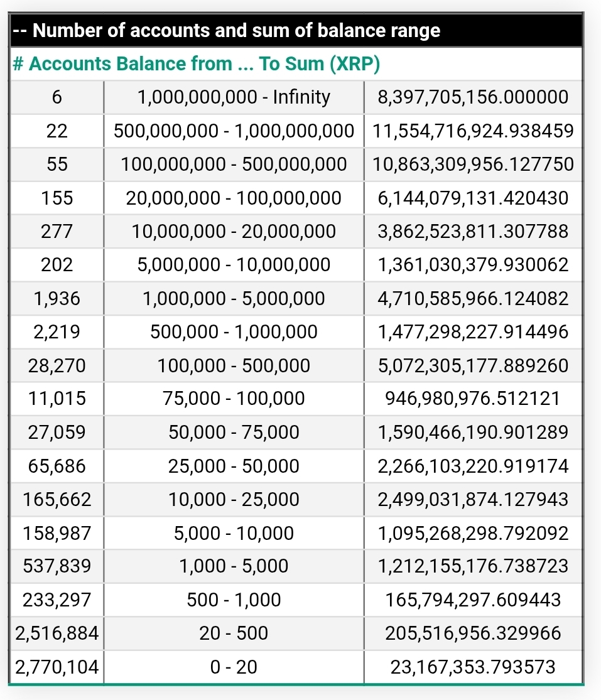Click the '100,000 - 500,000' balance range
The width and height of the screenshot is (601, 700).
pyautogui.click(x=234, y=365)
